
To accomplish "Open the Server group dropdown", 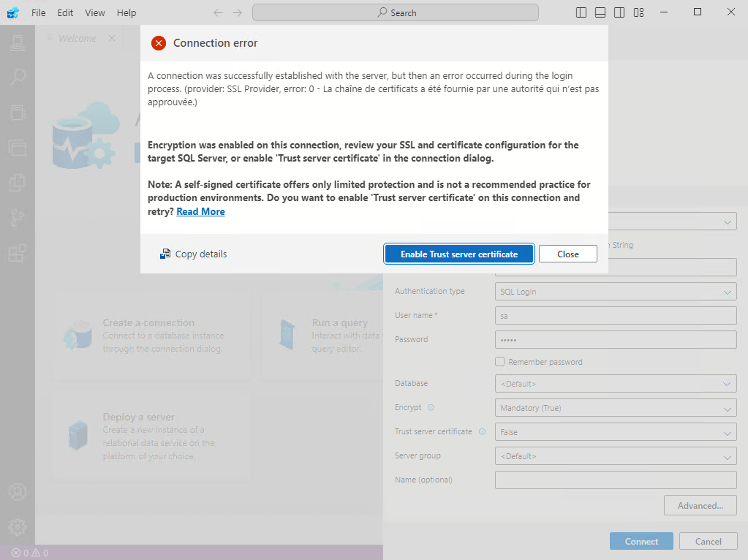I will 616,456.
